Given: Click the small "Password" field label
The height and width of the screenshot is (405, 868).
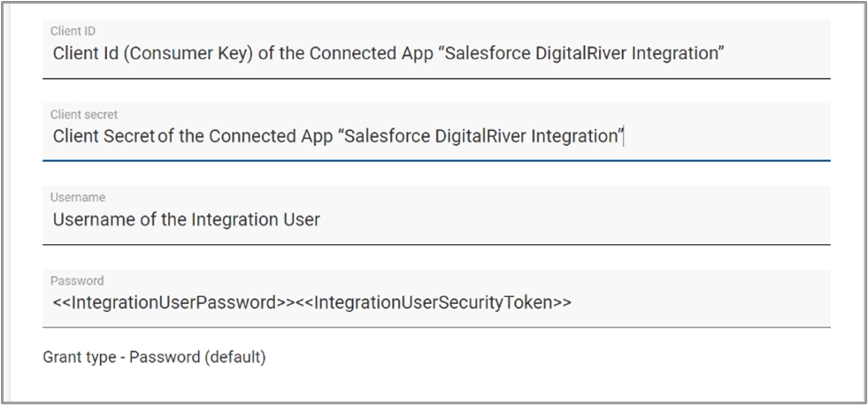Looking at the screenshot, I should click(77, 281).
